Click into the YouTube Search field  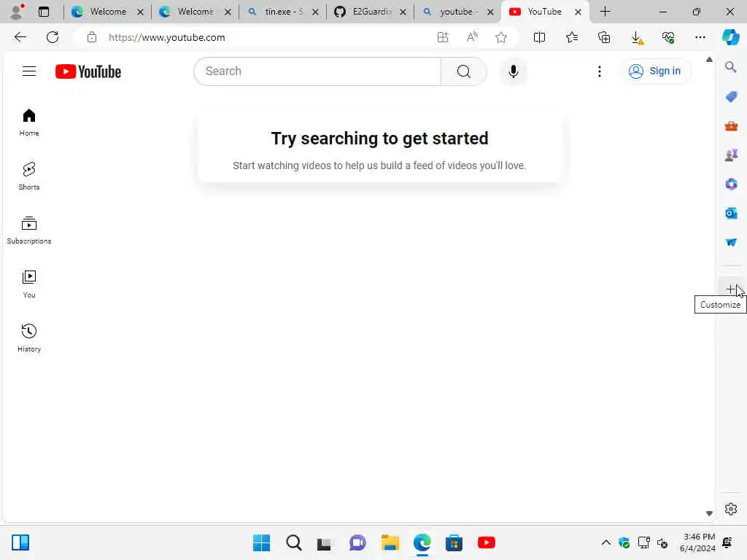(317, 71)
